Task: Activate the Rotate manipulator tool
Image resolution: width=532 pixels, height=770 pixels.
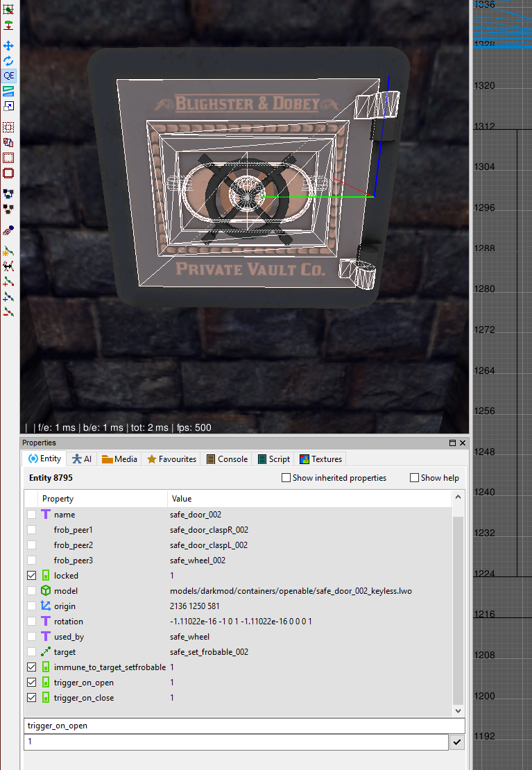Action: pos(8,61)
